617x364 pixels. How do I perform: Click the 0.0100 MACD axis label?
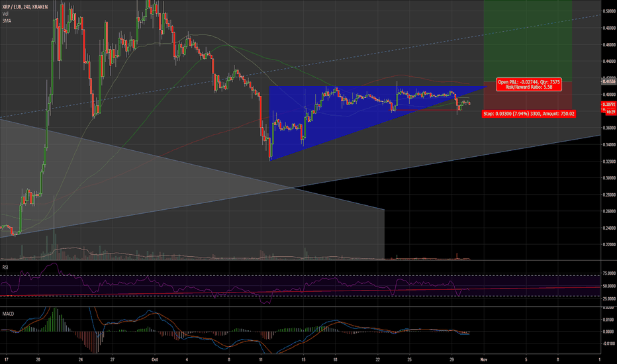tap(608, 320)
